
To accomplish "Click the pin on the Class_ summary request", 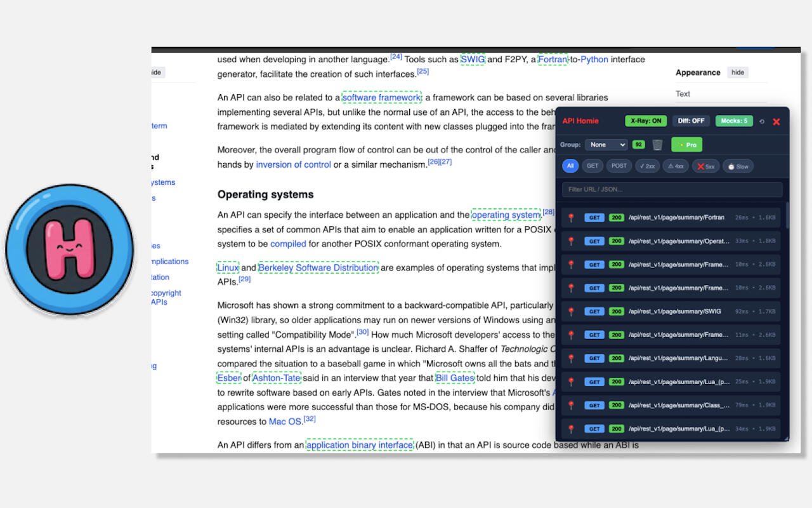I will 571,405.
